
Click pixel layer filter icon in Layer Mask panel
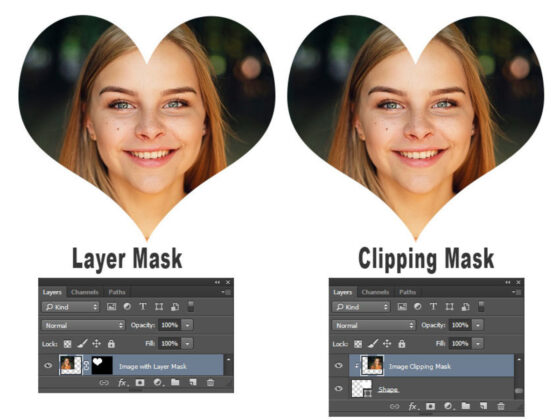coord(111,307)
